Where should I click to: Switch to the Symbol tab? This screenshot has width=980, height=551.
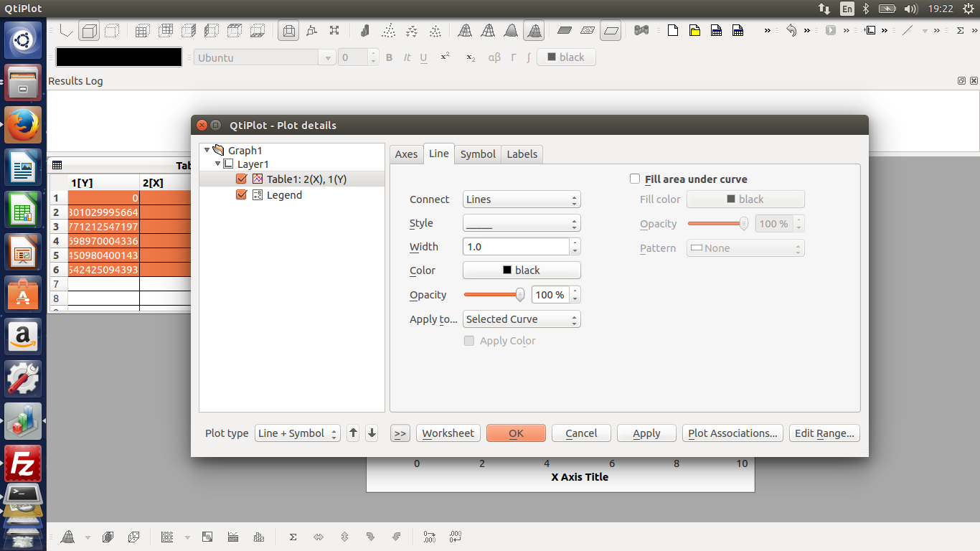[478, 154]
